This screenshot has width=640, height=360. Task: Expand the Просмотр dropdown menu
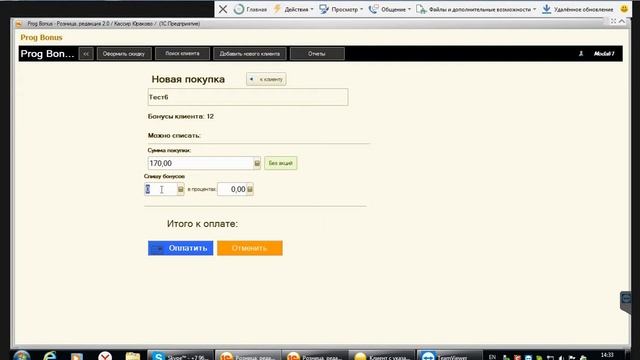[341, 9]
